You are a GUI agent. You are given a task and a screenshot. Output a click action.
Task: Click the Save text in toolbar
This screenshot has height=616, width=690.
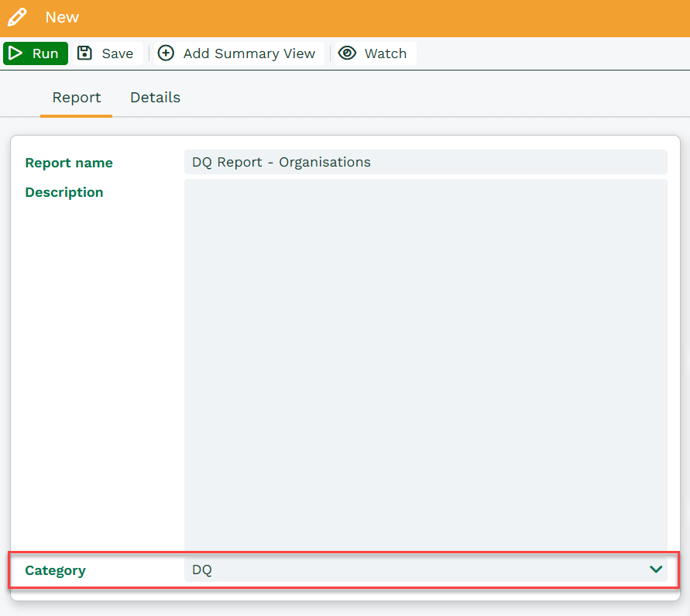(x=118, y=53)
